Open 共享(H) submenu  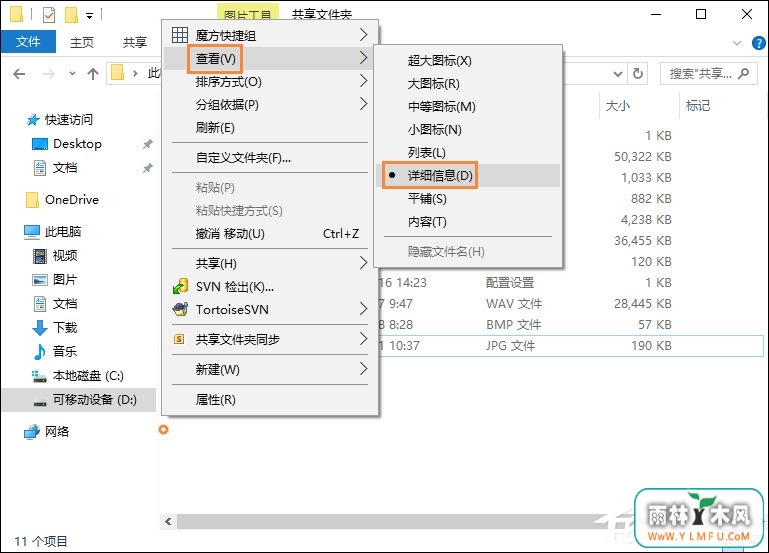pyautogui.click(x=270, y=264)
